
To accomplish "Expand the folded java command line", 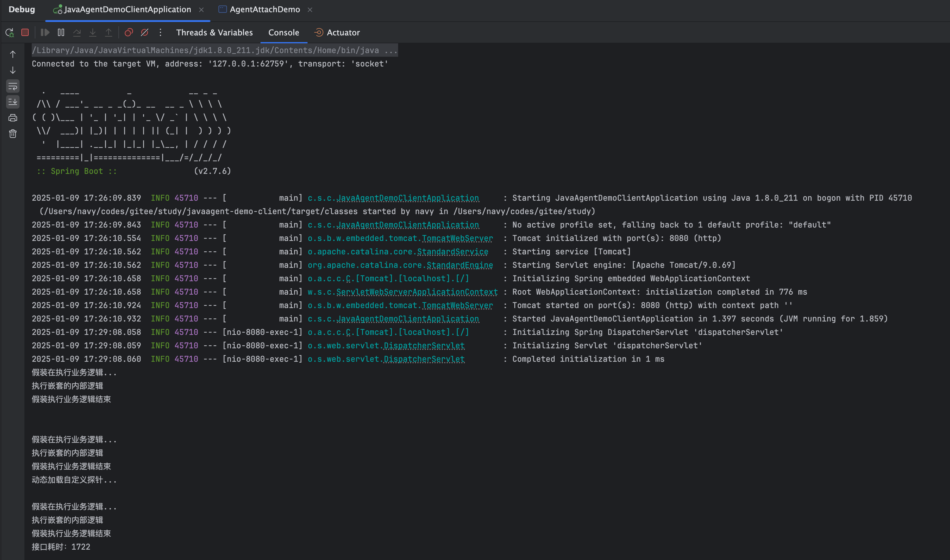I will 215,50.
